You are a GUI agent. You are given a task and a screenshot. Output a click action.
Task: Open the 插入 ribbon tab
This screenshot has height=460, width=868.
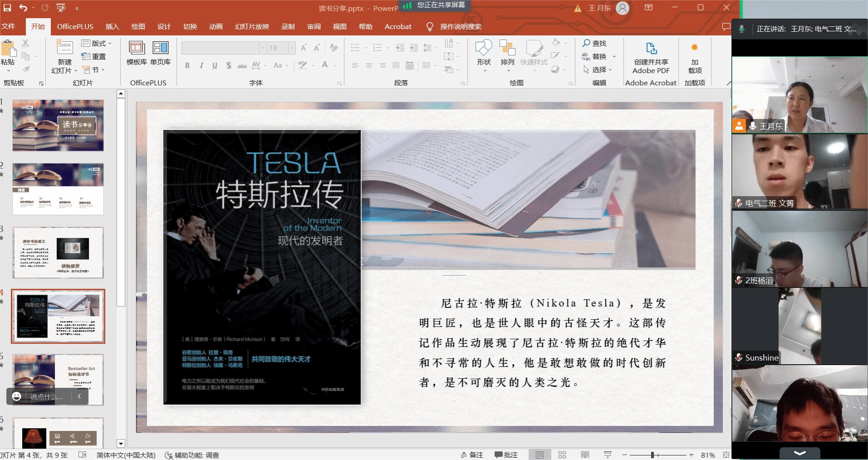coord(112,26)
